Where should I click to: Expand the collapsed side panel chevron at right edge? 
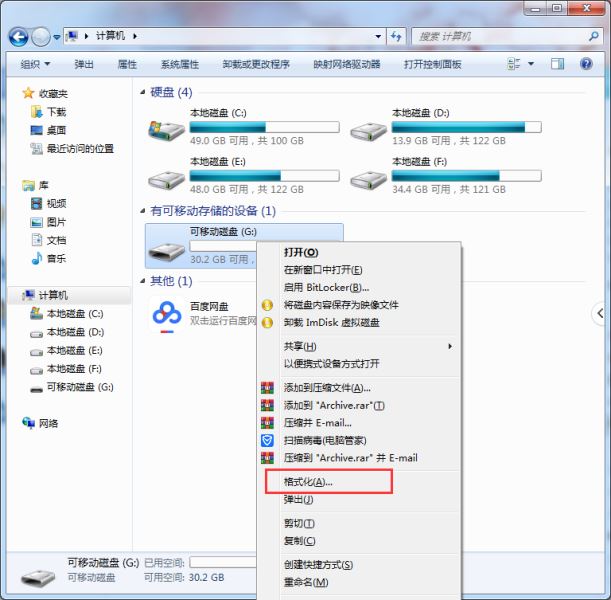pos(601,313)
